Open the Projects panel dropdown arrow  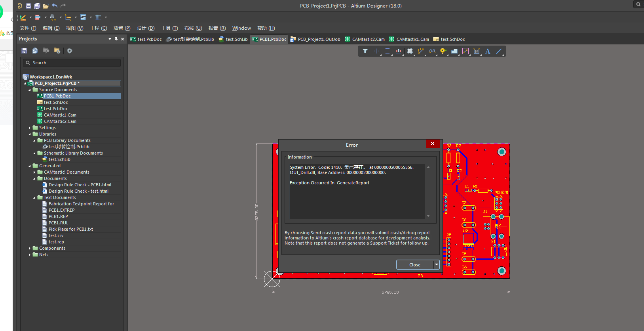[110, 39]
